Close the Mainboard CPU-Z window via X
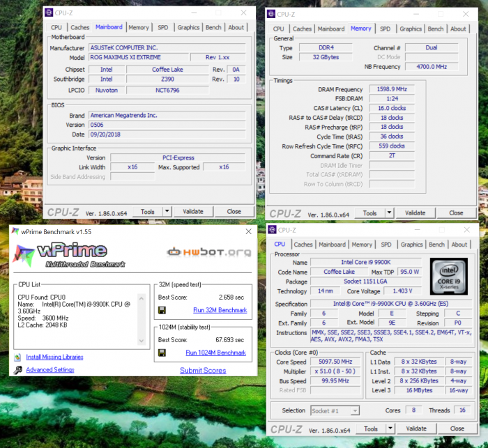 click(243, 13)
